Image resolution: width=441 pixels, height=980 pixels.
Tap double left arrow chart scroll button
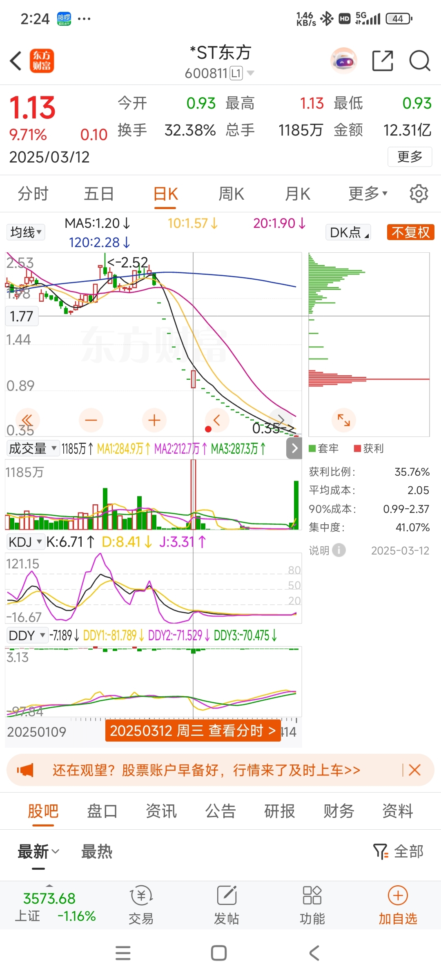click(27, 420)
